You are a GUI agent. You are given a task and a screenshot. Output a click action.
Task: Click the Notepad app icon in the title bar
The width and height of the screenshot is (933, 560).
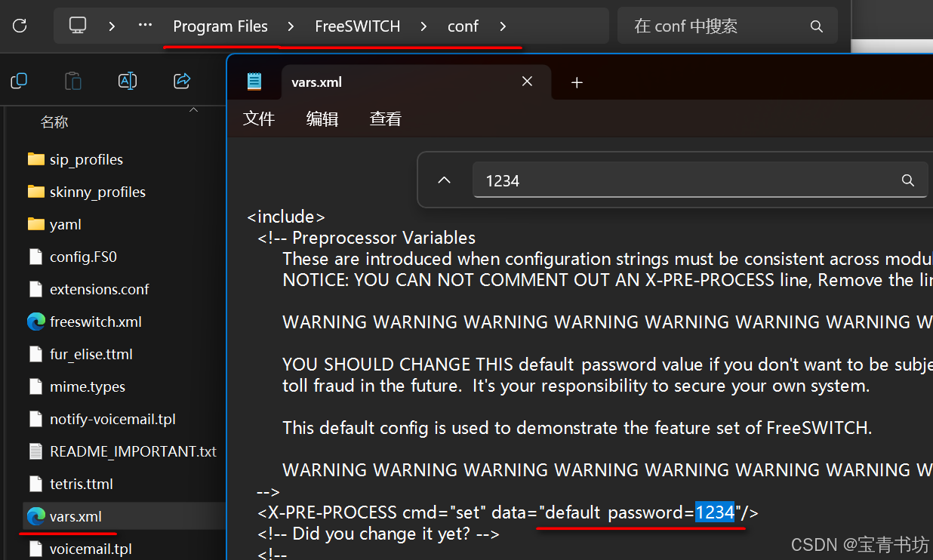pyautogui.click(x=254, y=82)
